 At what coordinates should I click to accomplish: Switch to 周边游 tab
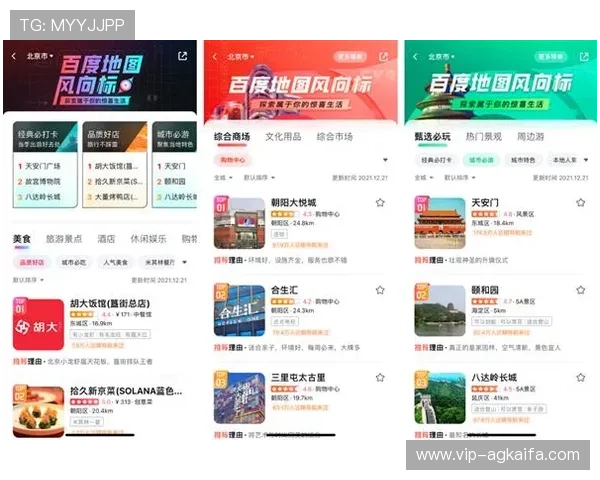point(530,137)
